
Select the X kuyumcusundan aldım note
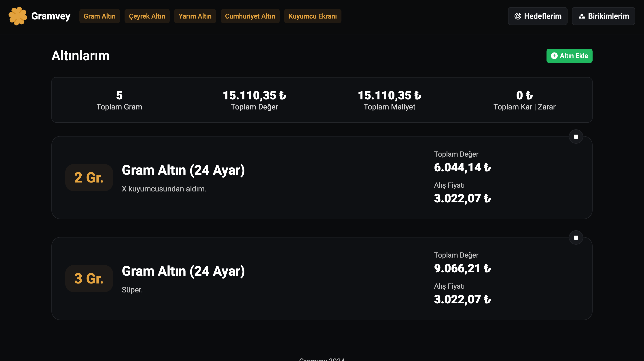click(164, 189)
